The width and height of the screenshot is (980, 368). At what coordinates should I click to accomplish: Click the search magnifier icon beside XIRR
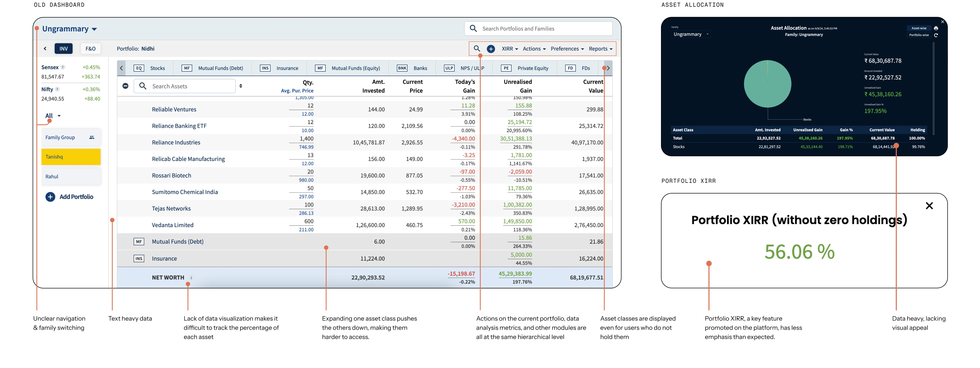(477, 49)
